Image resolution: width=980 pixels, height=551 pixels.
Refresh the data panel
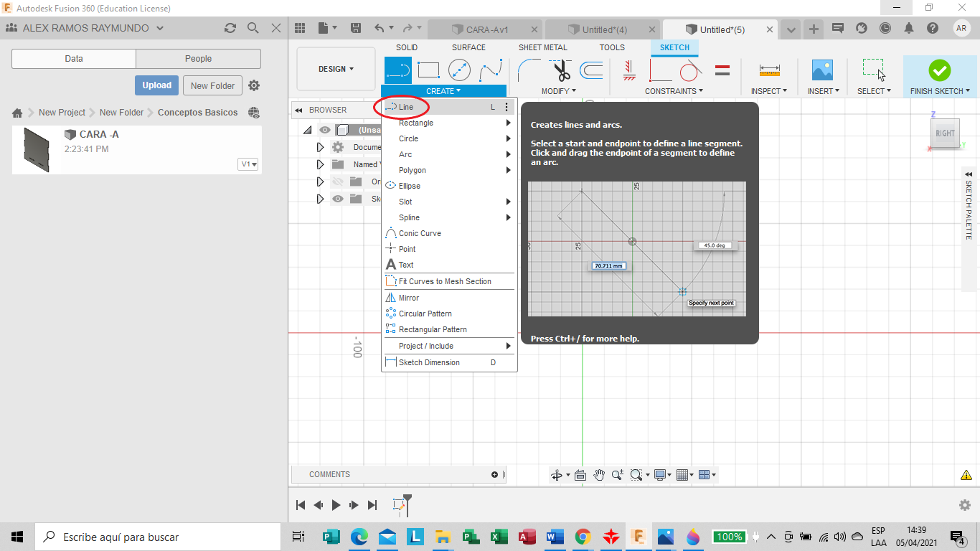pyautogui.click(x=230, y=28)
